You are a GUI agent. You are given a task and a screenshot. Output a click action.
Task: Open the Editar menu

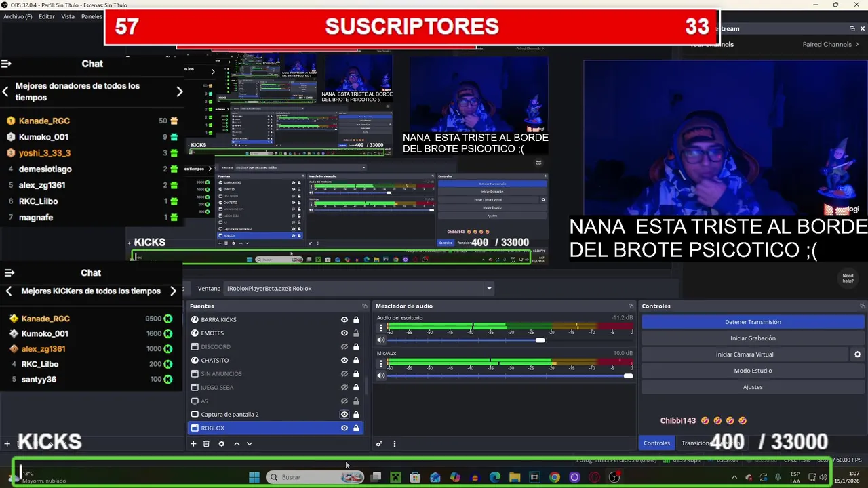point(47,16)
